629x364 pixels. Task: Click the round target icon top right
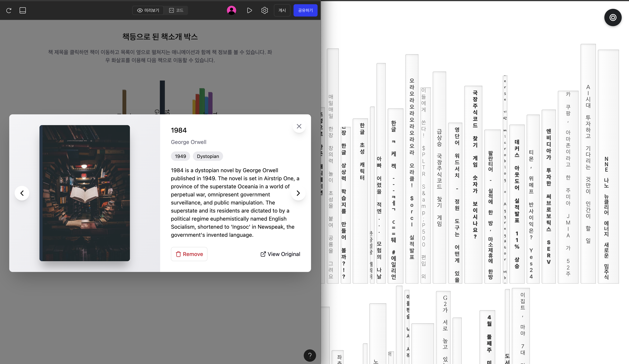pyautogui.click(x=613, y=17)
